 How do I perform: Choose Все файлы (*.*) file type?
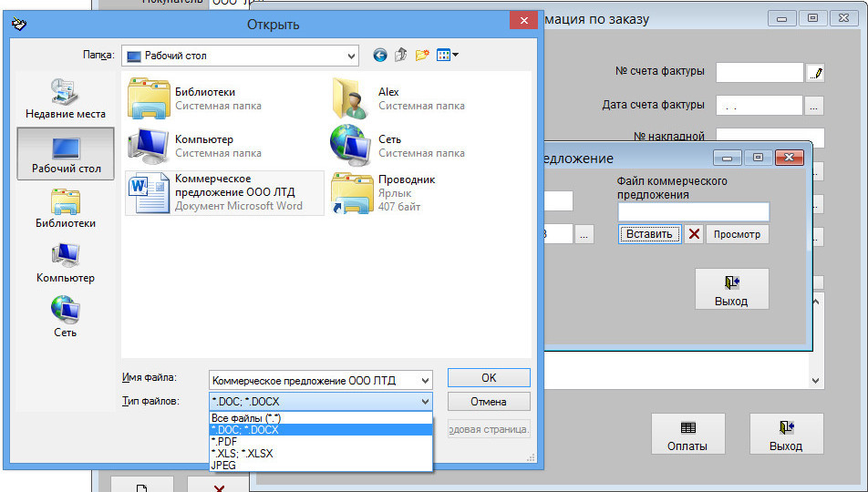(x=321, y=418)
